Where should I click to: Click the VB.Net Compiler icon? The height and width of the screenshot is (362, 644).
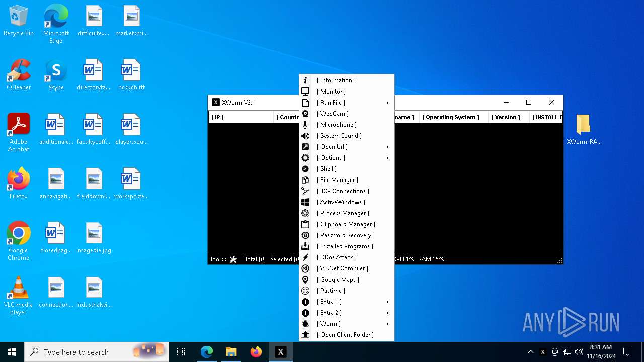click(x=305, y=268)
